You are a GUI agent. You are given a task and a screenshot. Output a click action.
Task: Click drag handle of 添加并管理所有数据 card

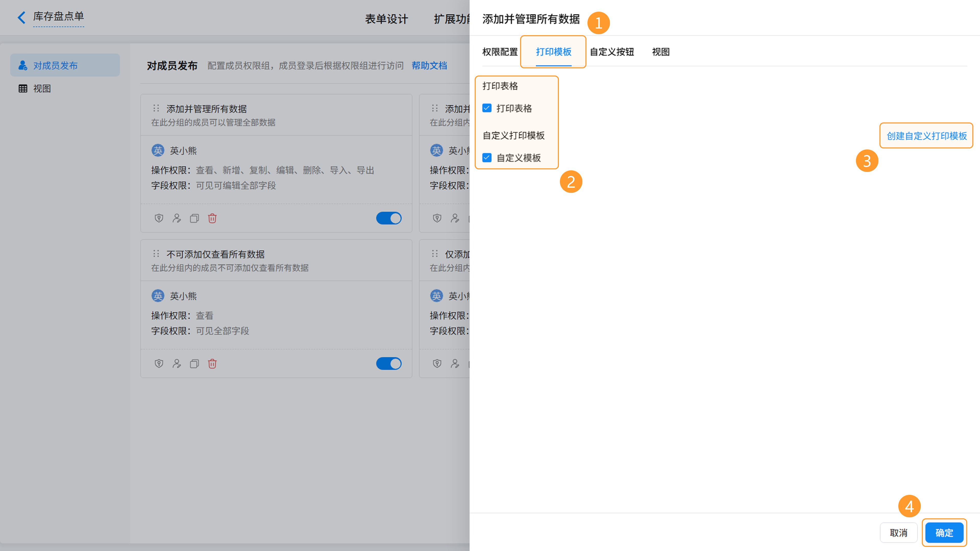(156, 108)
